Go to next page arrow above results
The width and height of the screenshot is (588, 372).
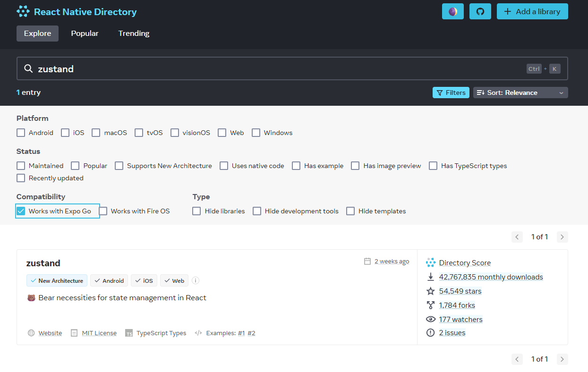(562, 237)
